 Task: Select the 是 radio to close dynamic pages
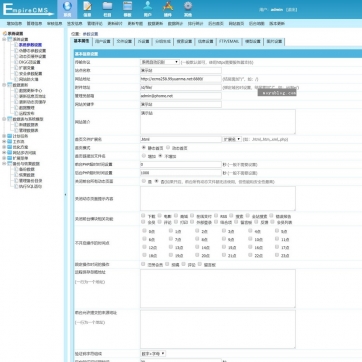pos(144,181)
